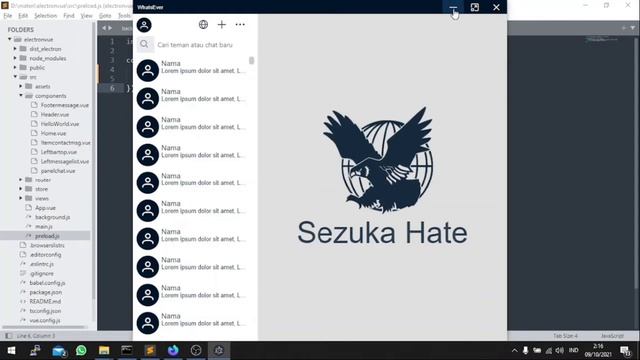This screenshot has width=640, height=360.
Task: Open vue.config.js in the sidebar
Action: pos(44,320)
